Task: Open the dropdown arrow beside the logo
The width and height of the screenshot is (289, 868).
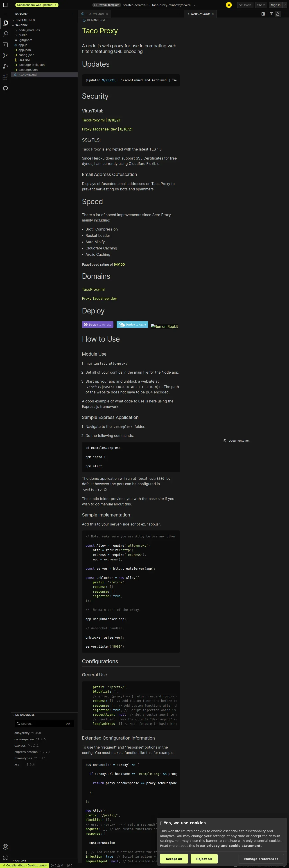Action: click(10, 5)
